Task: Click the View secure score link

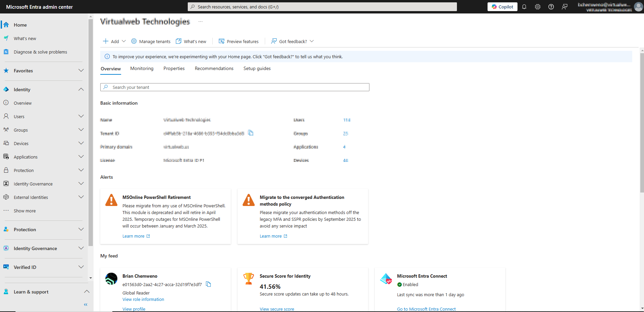Action: (277, 309)
